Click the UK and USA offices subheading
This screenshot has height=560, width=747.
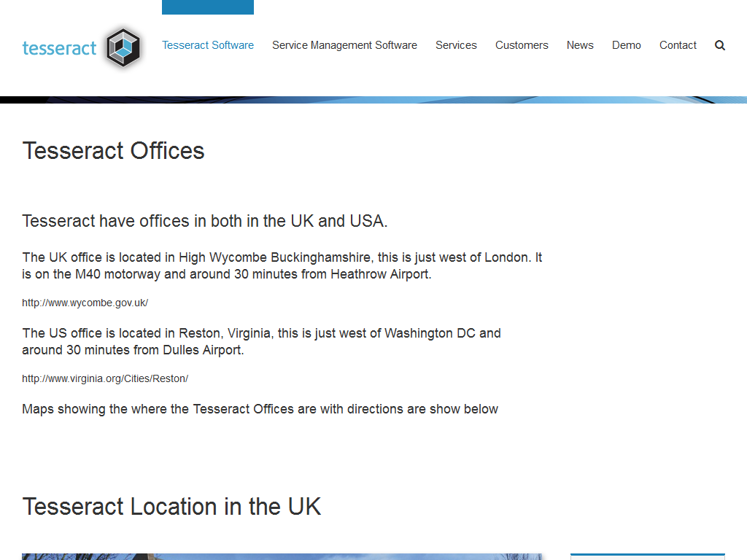(x=205, y=221)
